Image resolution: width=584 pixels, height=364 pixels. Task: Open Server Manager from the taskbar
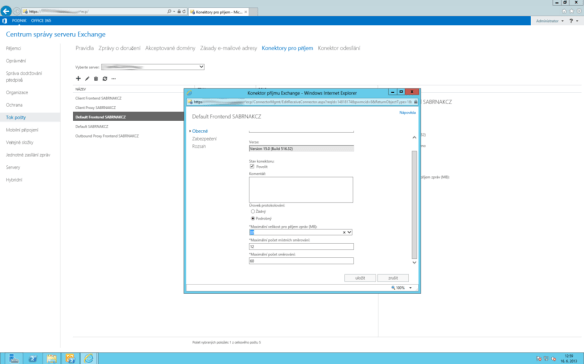[14, 358]
